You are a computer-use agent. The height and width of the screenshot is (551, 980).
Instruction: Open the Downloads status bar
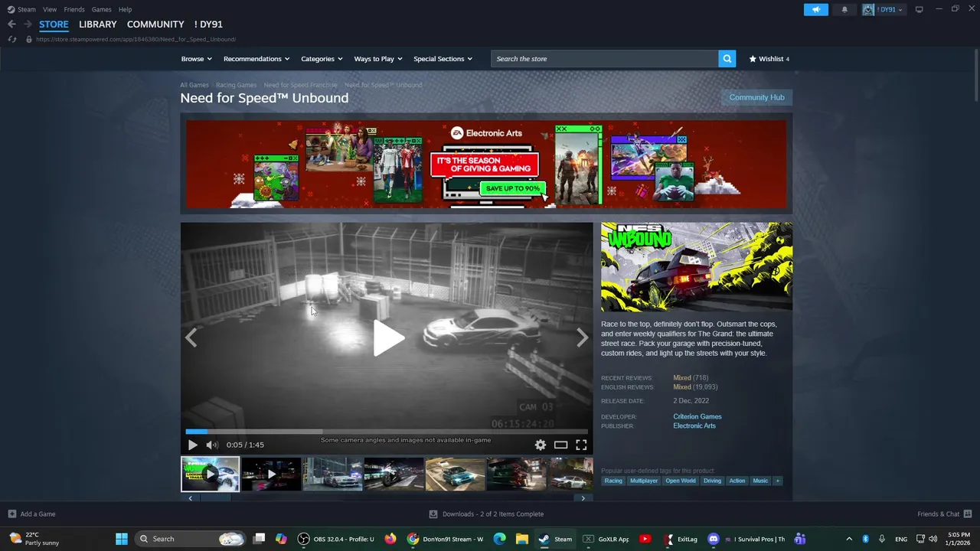point(486,514)
